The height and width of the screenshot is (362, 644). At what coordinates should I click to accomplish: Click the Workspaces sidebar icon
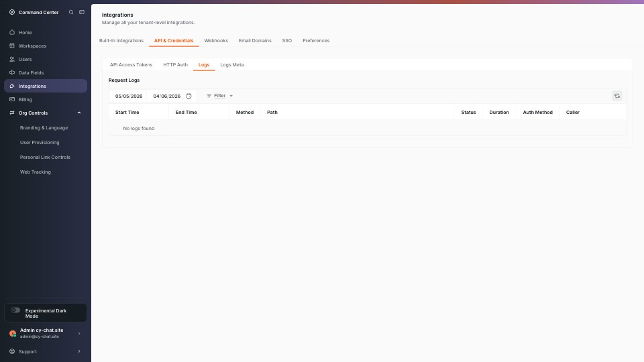12,46
